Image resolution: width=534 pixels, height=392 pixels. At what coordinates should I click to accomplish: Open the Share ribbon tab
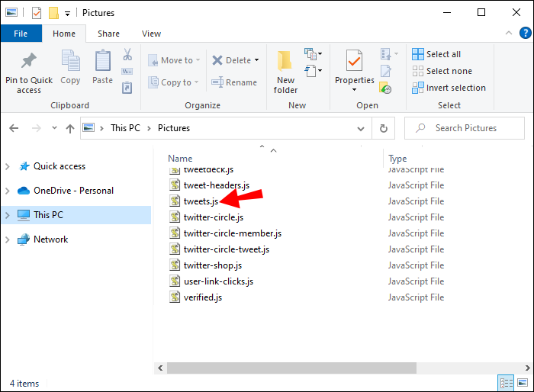pos(108,34)
